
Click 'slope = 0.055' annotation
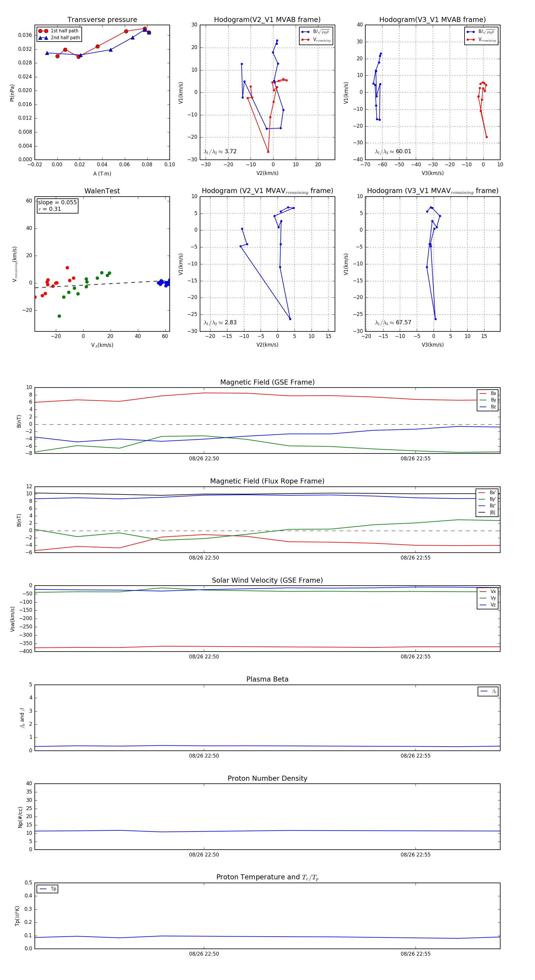point(57,203)
